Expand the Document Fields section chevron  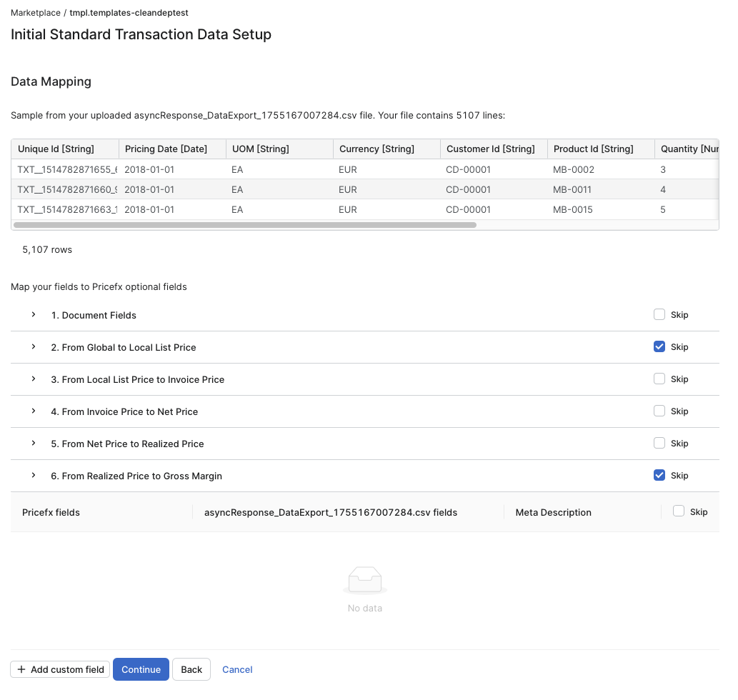tap(34, 315)
